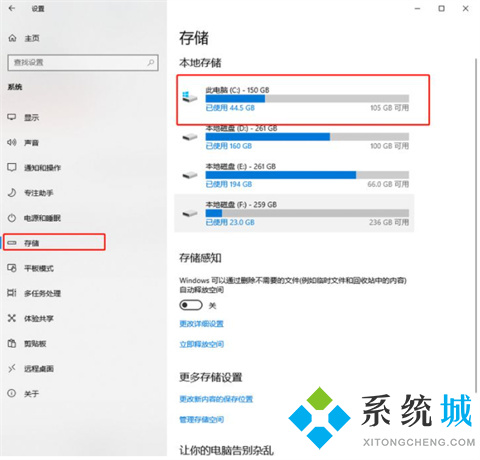Click 已使用 44.5 GB on C: drive

(x=230, y=108)
